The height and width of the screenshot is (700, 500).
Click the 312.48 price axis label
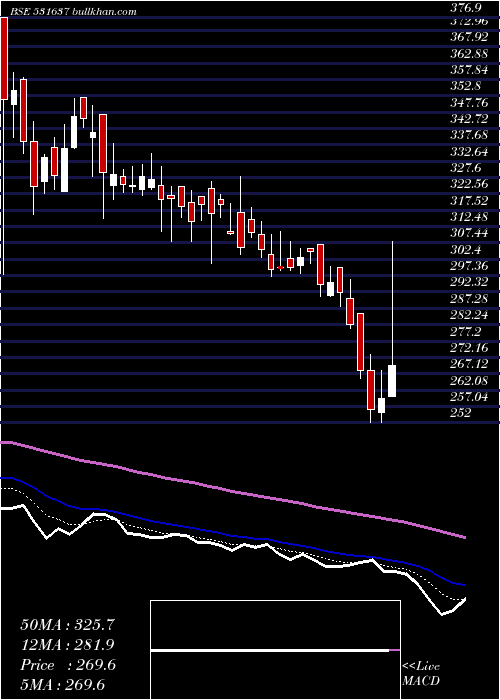pyautogui.click(x=470, y=218)
